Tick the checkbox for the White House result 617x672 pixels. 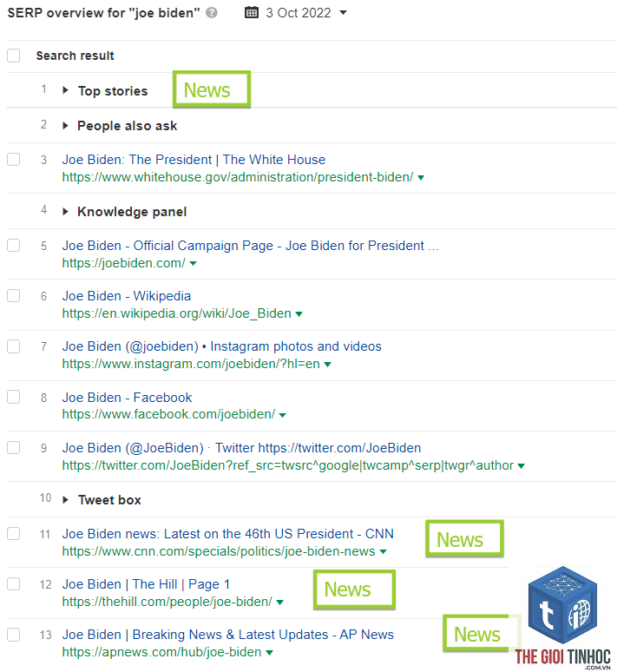coord(14,159)
